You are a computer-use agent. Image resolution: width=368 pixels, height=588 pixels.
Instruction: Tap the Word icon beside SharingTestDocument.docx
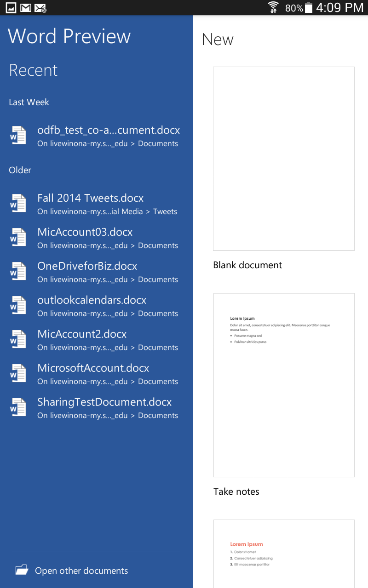pos(18,407)
